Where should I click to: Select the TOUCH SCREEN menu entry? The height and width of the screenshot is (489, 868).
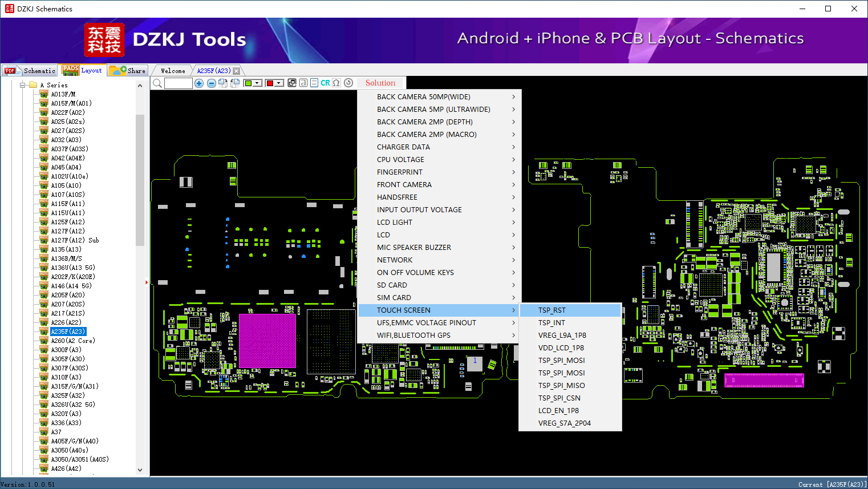click(x=437, y=310)
